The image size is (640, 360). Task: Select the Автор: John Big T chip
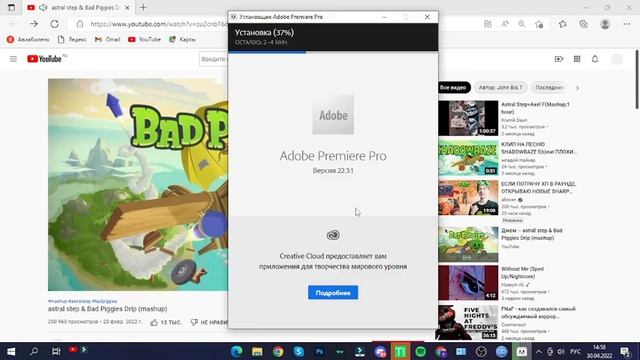pyautogui.click(x=500, y=87)
